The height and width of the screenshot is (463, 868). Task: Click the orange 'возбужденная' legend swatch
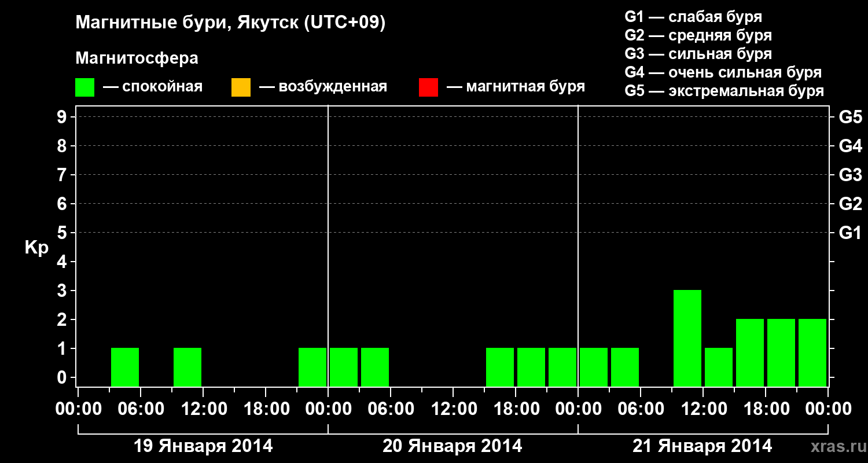tap(241, 87)
